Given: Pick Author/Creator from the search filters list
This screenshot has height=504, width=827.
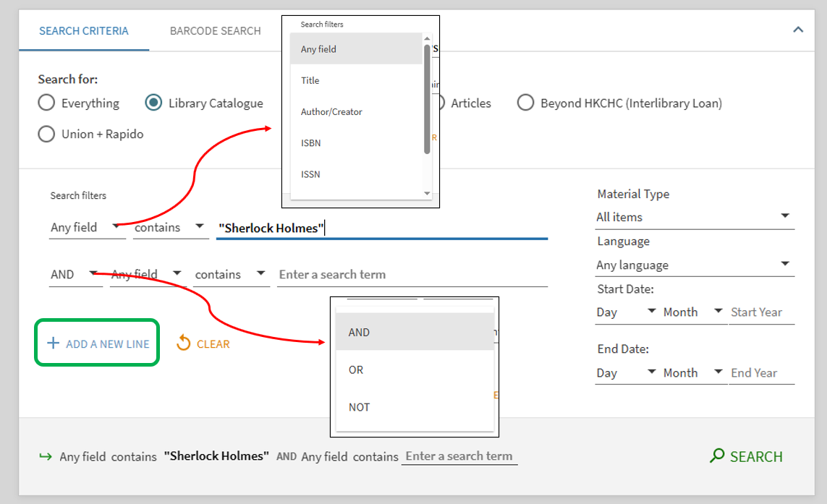Looking at the screenshot, I should point(331,111).
